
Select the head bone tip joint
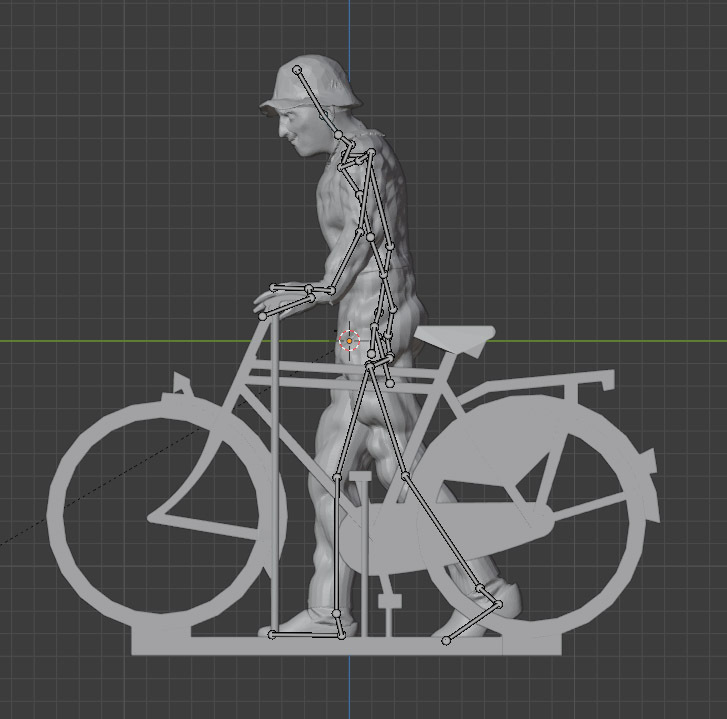(x=297, y=70)
